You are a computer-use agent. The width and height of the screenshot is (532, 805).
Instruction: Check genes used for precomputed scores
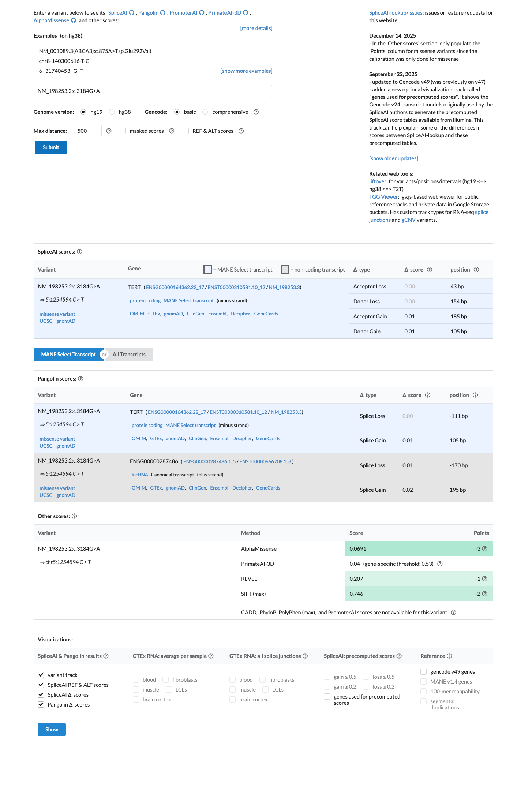(x=327, y=697)
